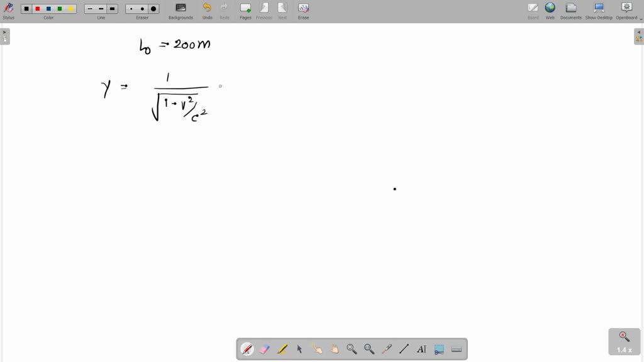This screenshot has height=362, width=644.
Task: Go to the Next page
Action: point(282,11)
